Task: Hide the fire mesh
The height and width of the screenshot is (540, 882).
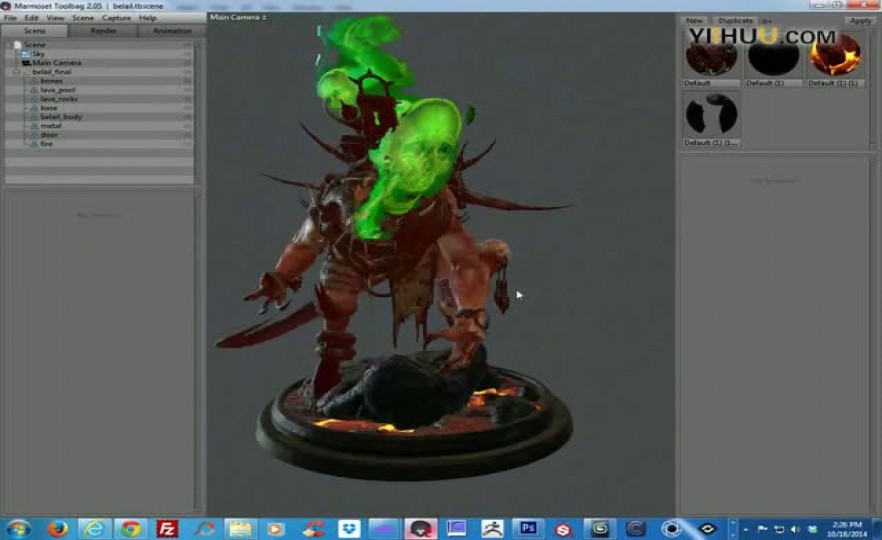Action: click(187, 144)
